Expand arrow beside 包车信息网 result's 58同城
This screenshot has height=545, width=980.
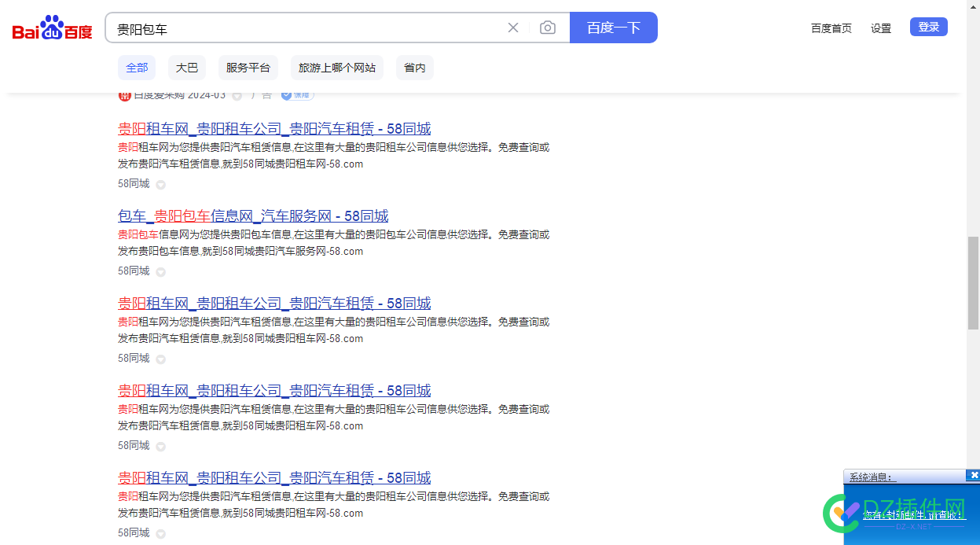pyautogui.click(x=160, y=272)
